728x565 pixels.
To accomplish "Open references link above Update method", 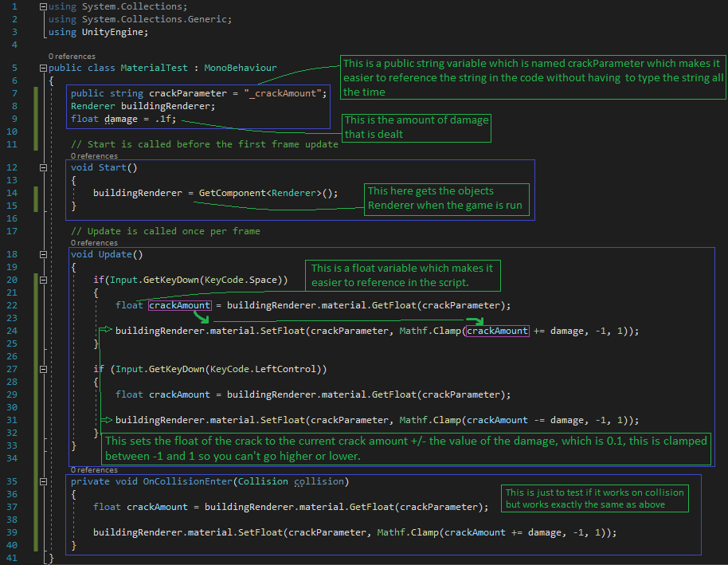I will pyautogui.click(x=93, y=242).
